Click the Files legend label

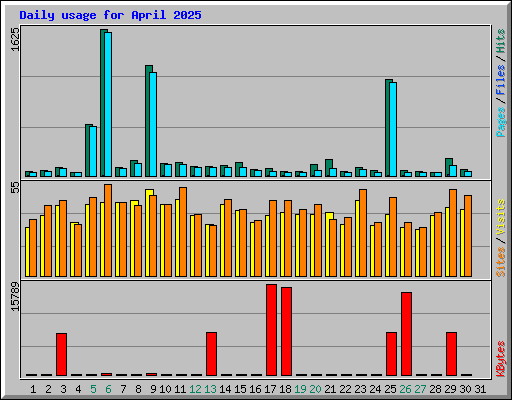[501, 80]
